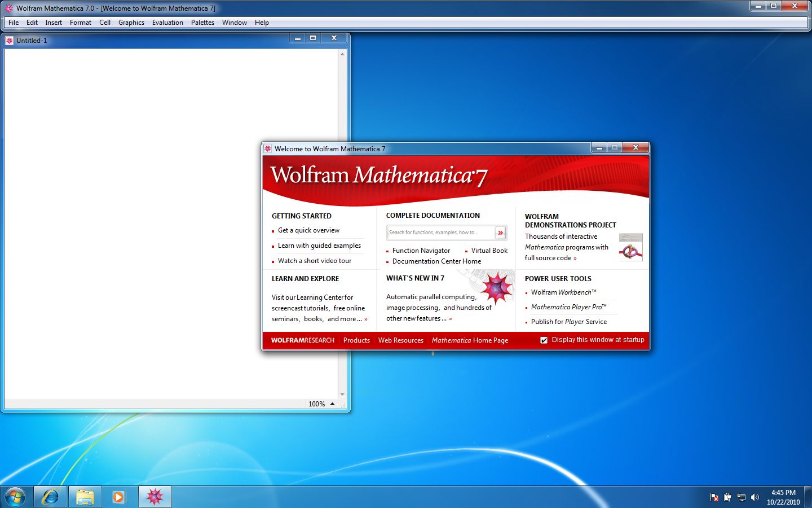Close the Welcome to Wolfram Mathematica 7 window

tap(636, 148)
